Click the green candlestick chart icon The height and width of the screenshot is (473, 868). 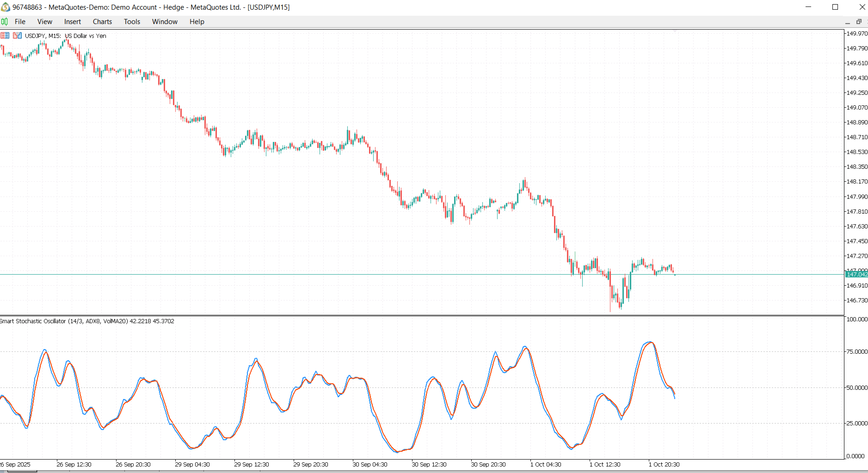(5, 21)
